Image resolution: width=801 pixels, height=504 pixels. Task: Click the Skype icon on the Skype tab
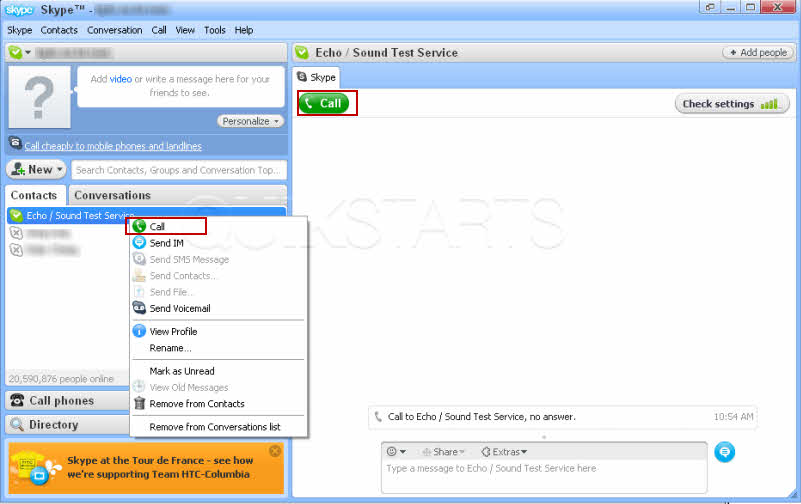click(x=302, y=77)
